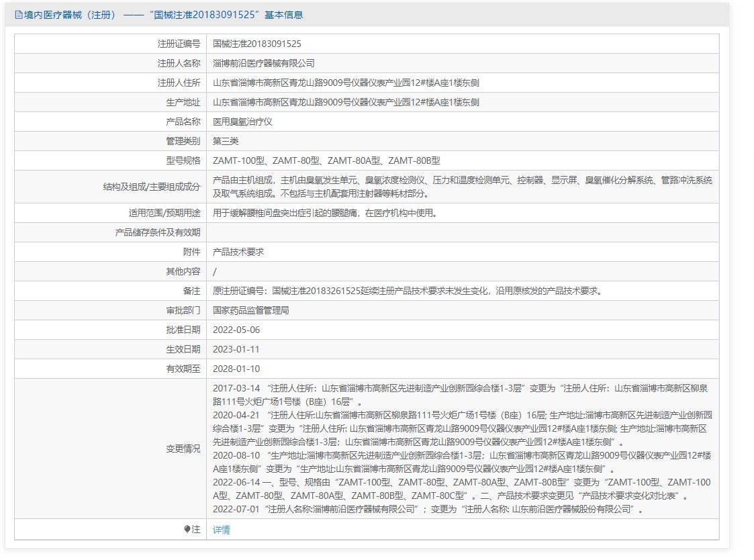The width and height of the screenshot is (754, 560).
Task: Click the 生产地址 label
Action: tap(183, 102)
